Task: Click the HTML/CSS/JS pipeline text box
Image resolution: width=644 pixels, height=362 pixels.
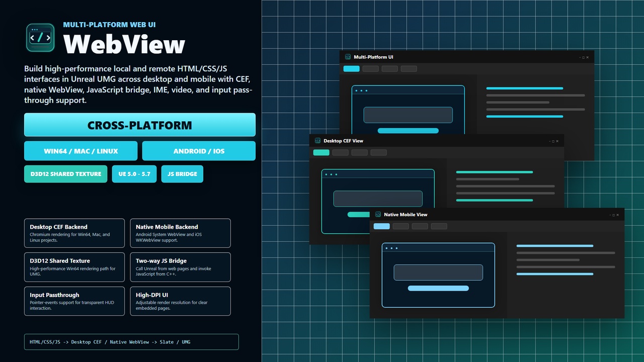Action: click(131, 342)
